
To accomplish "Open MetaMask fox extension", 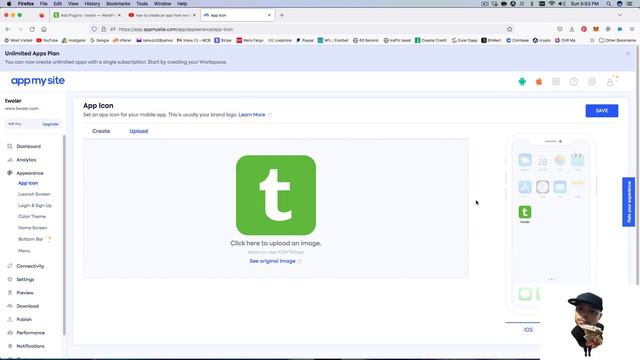I will (x=596, y=29).
